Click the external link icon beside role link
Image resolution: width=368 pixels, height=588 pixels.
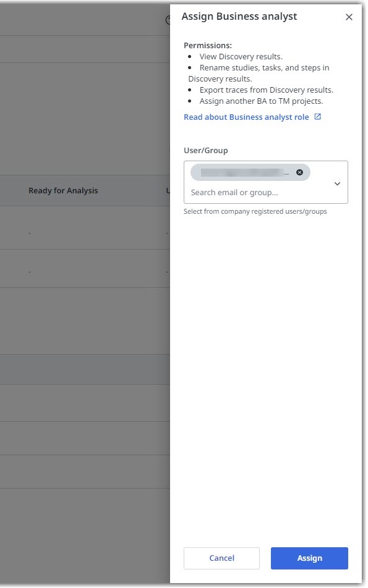[x=318, y=117]
